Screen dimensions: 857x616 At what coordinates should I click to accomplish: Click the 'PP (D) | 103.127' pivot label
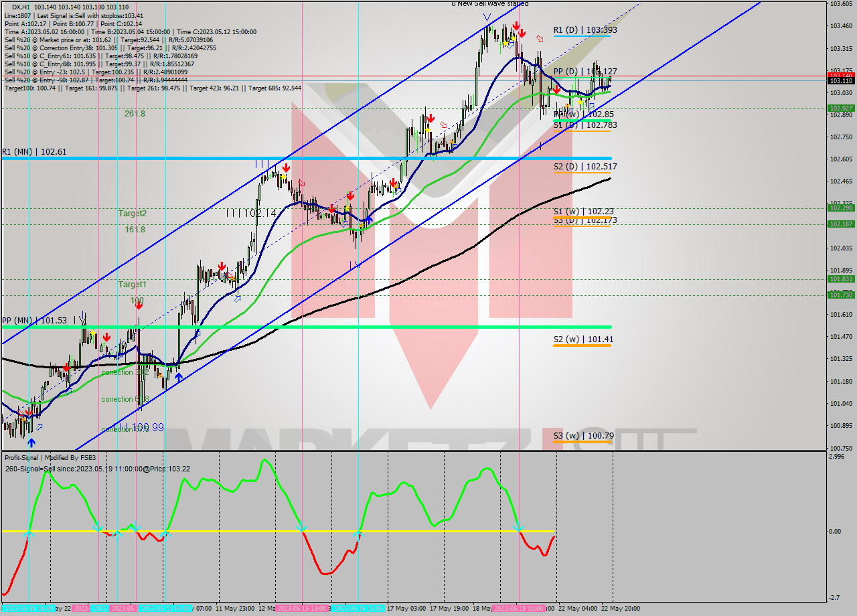point(585,72)
